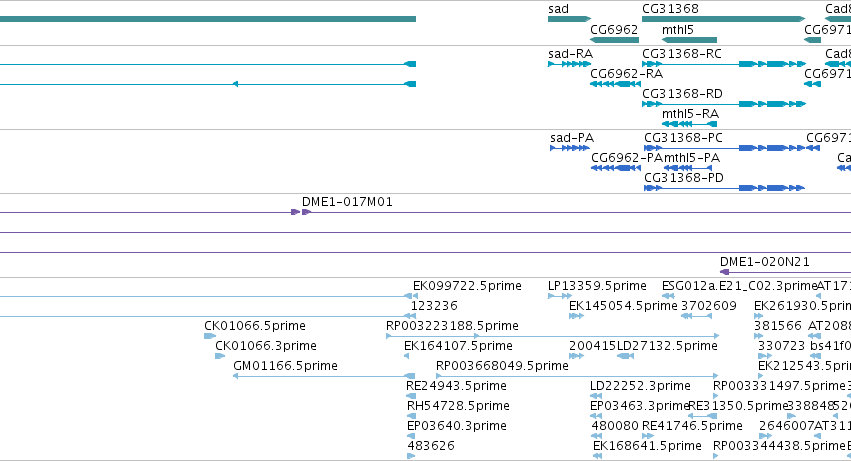This screenshot has width=851, height=461.
Task: Select the CG31368-PD coding feature
Action: 724,188
